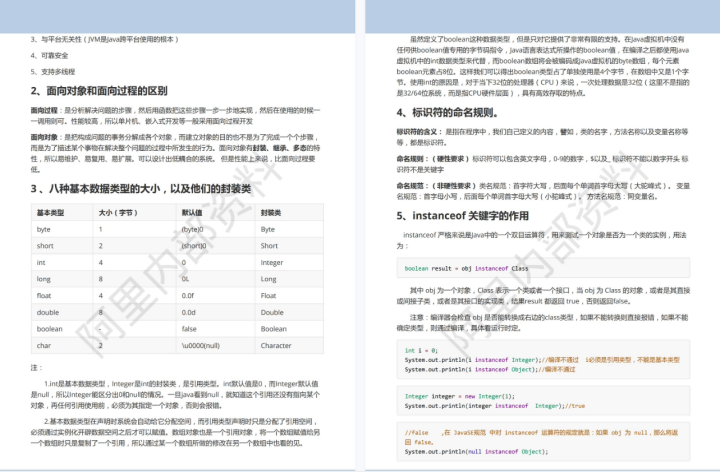Select paragraph starting "注意:编译器会检查 obj"
Viewport: 720px width, 472px height.
point(542,323)
